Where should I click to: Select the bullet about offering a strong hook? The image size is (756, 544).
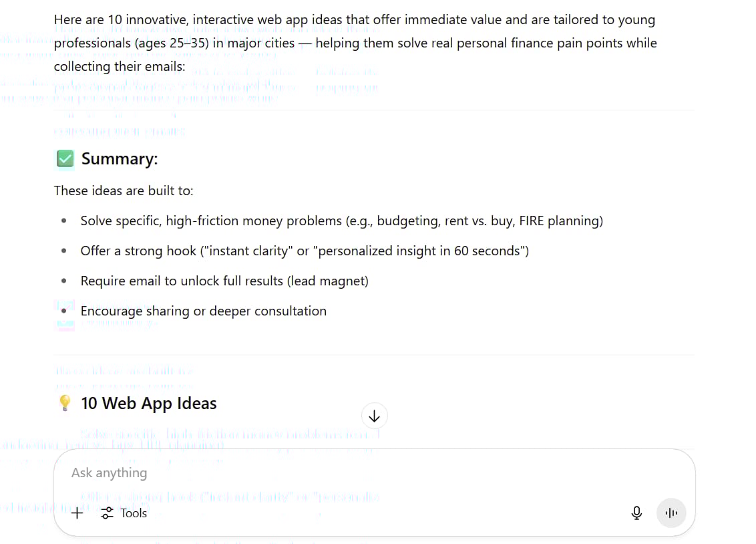click(305, 251)
